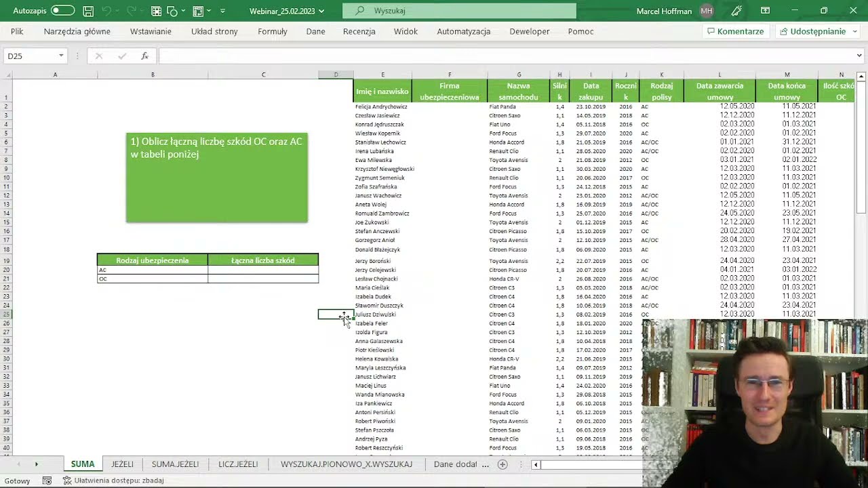This screenshot has height=488, width=868.
Task: Switch to the SUMA.JEŻELI sheet tab
Action: [176, 464]
